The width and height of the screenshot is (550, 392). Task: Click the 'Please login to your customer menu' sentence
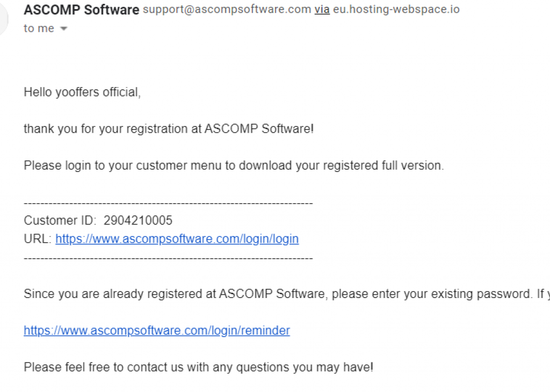tap(234, 165)
